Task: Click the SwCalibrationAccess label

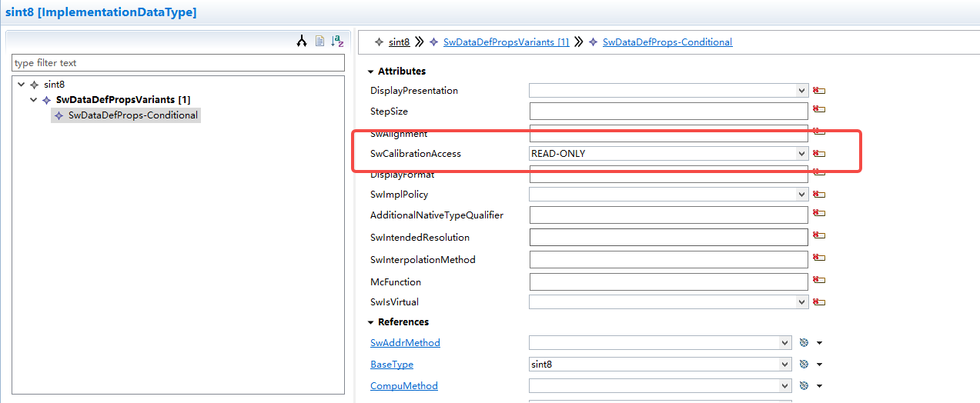Action: tap(416, 154)
